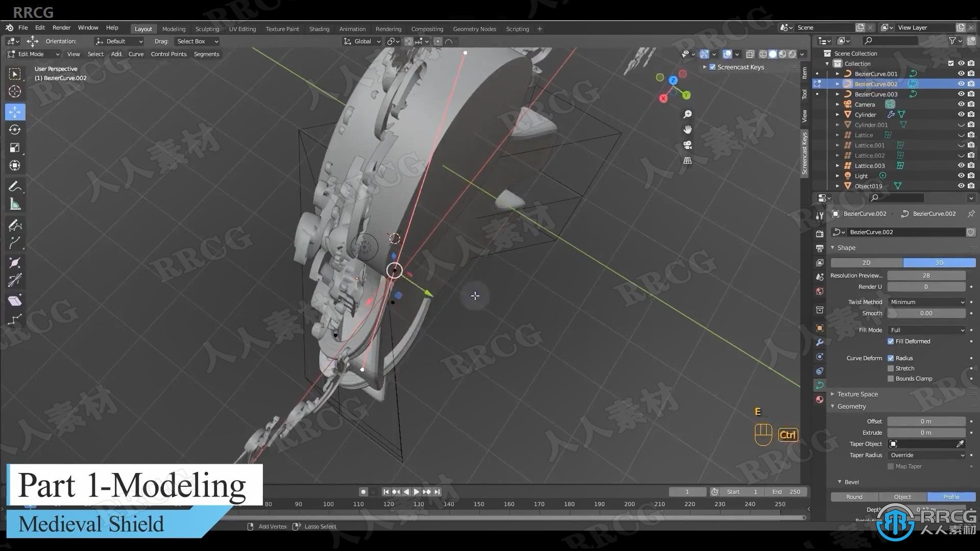Switch to the Shading workspace tab
Screen dimensions: 980x551
(x=319, y=29)
